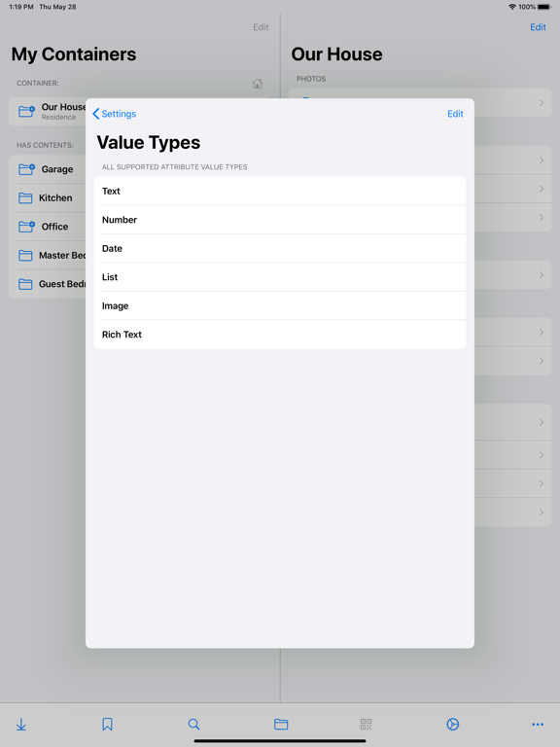Open the Kitchen container row
Image resolution: width=560 pixels, height=747 pixels.
(48, 197)
